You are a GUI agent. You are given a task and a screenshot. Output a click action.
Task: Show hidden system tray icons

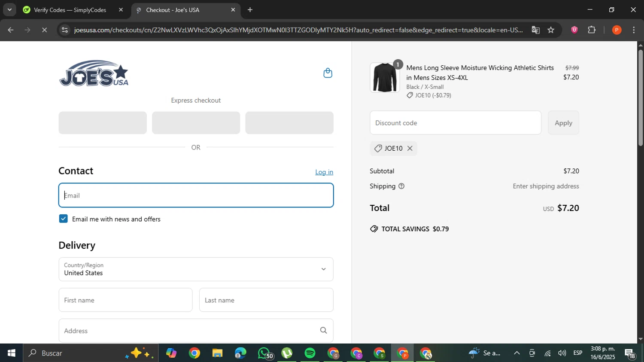click(x=517, y=353)
